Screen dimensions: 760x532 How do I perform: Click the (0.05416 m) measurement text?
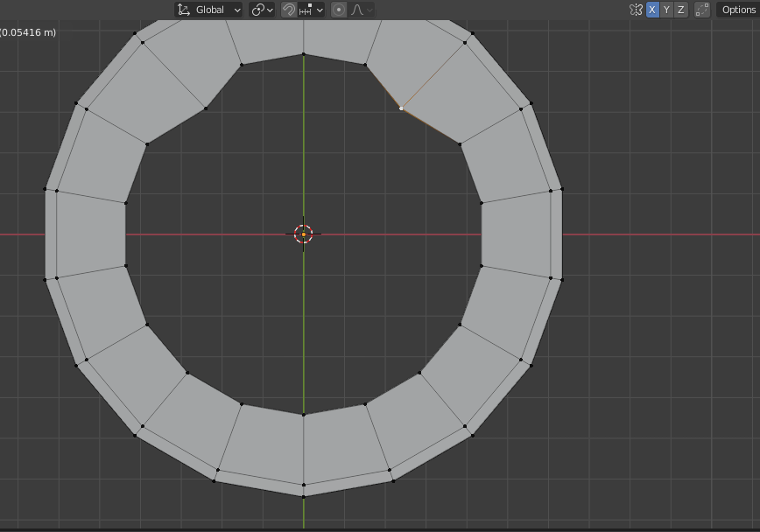(x=28, y=32)
